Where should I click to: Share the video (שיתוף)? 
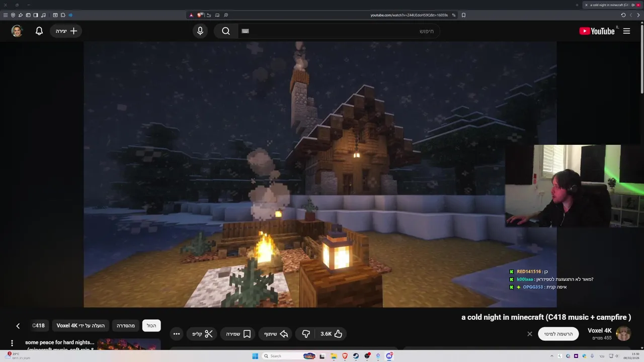276,334
